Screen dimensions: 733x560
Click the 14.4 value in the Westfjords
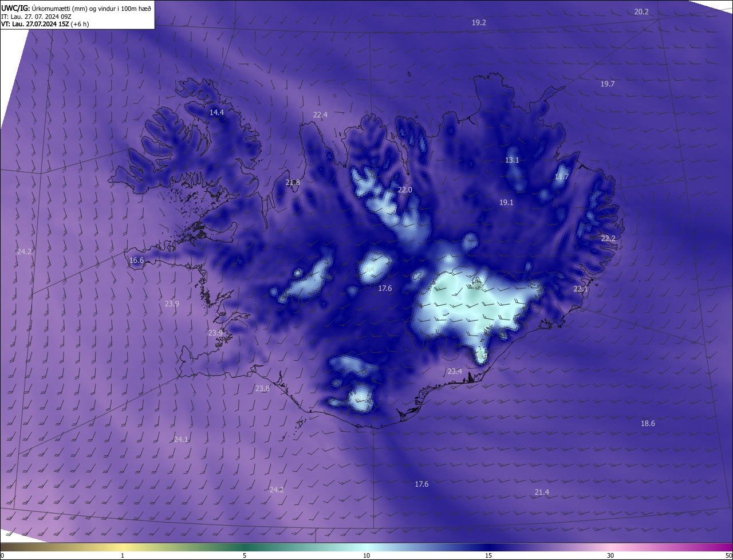click(x=216, y=112)
